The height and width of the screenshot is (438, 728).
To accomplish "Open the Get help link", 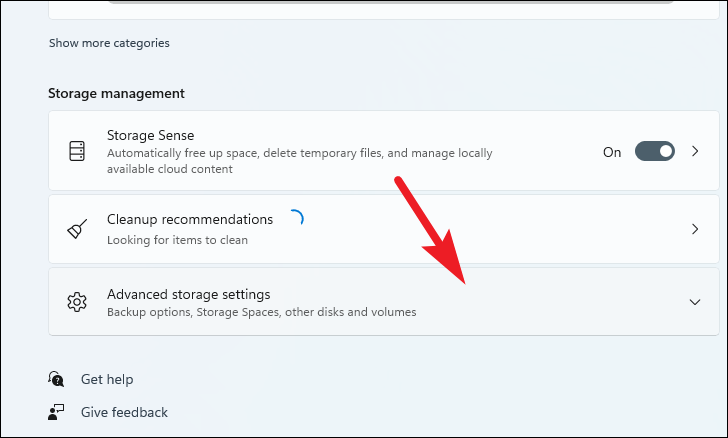I will [107, 379].
